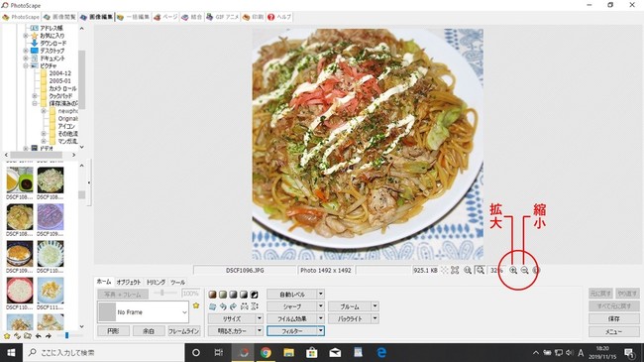Click the thumbnail size slider handle

pyautogui.click(x=67, y=335)
